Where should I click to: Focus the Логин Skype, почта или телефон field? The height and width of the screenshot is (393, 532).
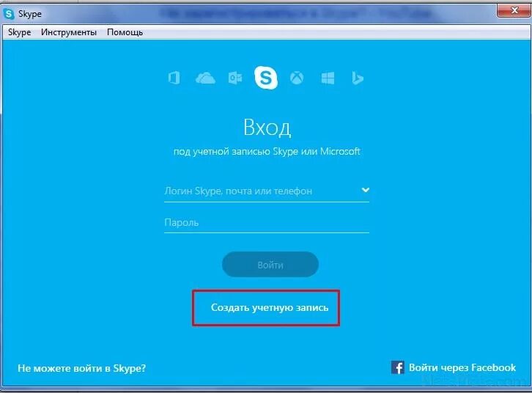267,191
